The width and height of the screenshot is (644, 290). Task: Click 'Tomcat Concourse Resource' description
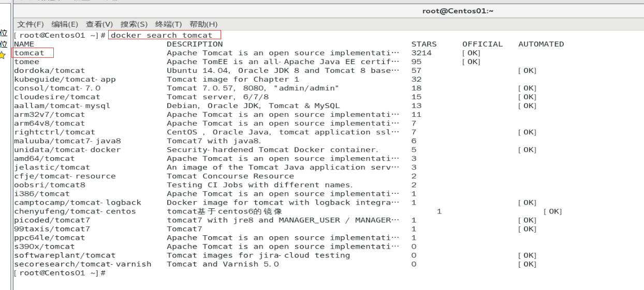[x=230, y=176]
